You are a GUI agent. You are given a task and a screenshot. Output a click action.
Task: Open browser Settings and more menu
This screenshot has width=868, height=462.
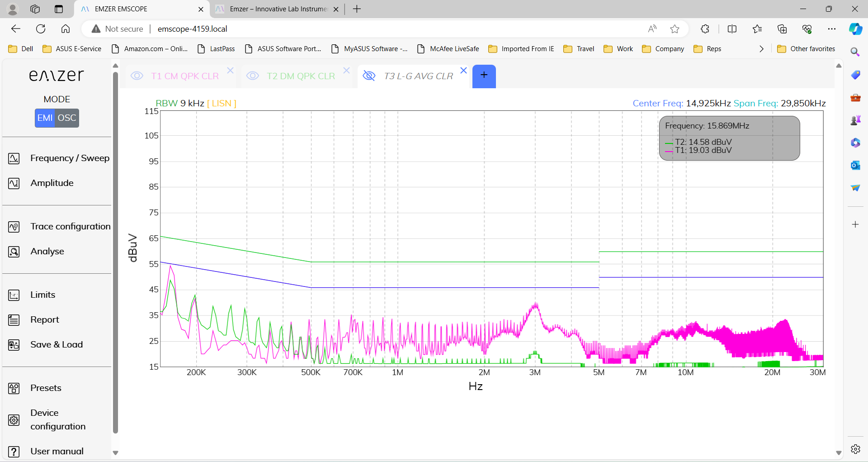[832, 29]
